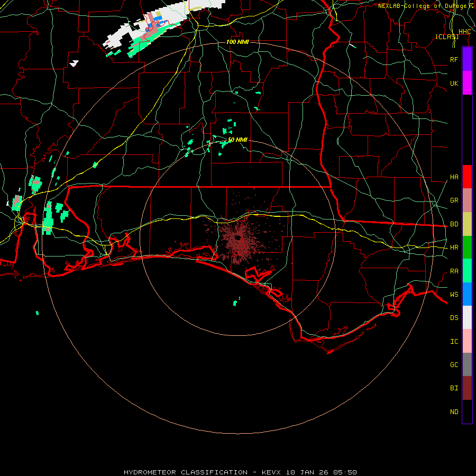Image resolution: width=476 pixels, height=476 pixels.
Task: Click the brown biological echo cluster at radar center
Action: pyautogui.click(x=239, y=239)
